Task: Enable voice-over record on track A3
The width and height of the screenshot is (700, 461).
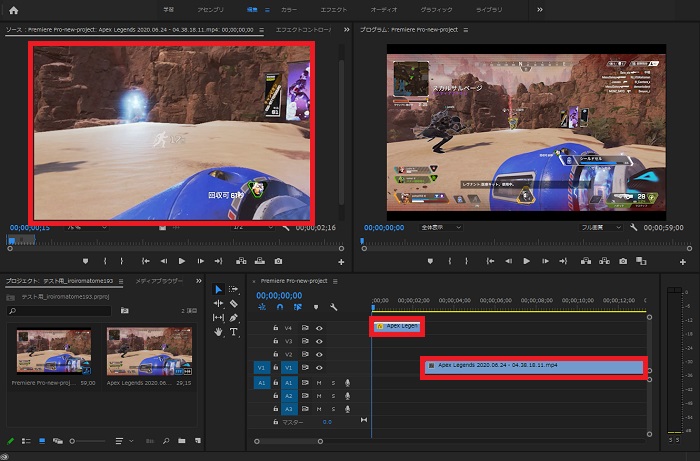Action: (x=347, y=409)
